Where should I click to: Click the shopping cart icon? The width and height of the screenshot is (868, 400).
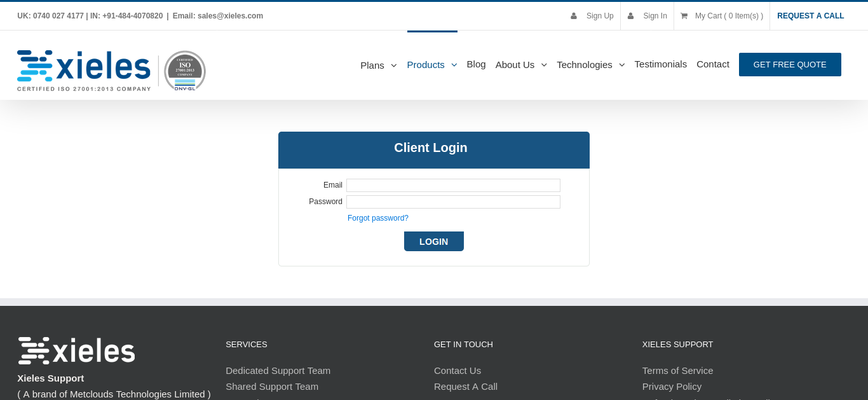point(684,16)
